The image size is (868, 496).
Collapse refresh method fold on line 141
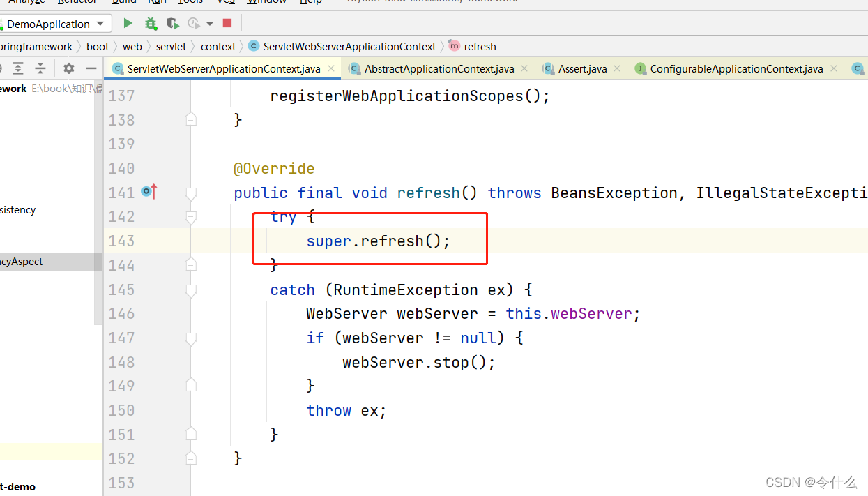191,193
